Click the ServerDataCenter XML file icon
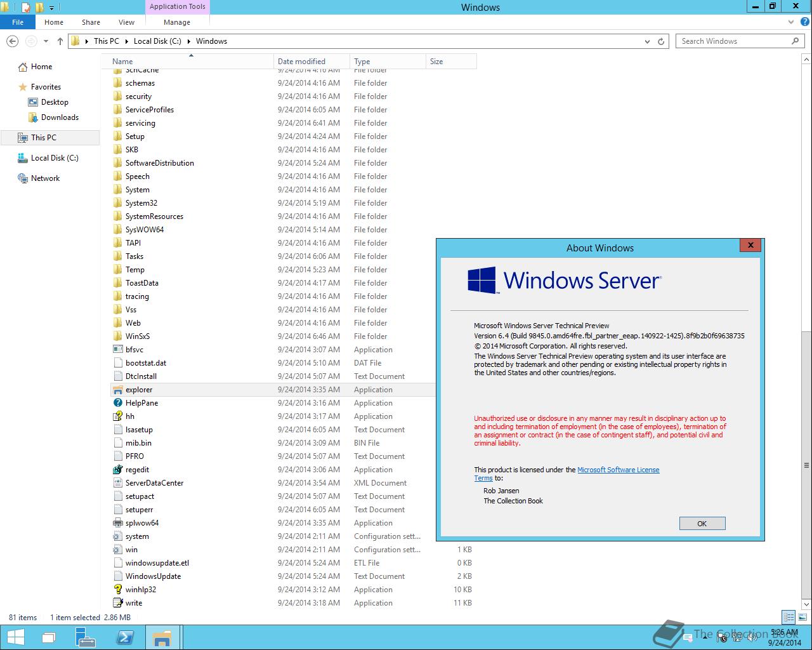The height and width of the screenshot is (650, 812). 117,483
